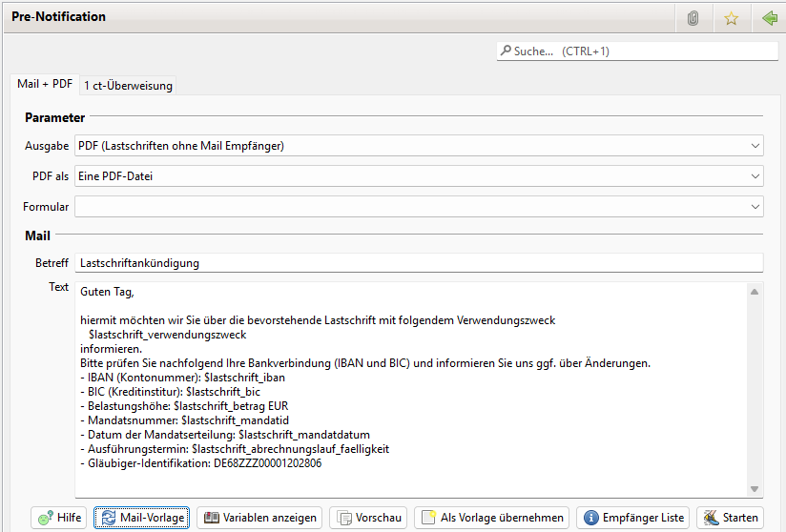Viewport: 786px width, 532px height.
Task: Click the text area scroll down arrow
Action: coord(755,489)
